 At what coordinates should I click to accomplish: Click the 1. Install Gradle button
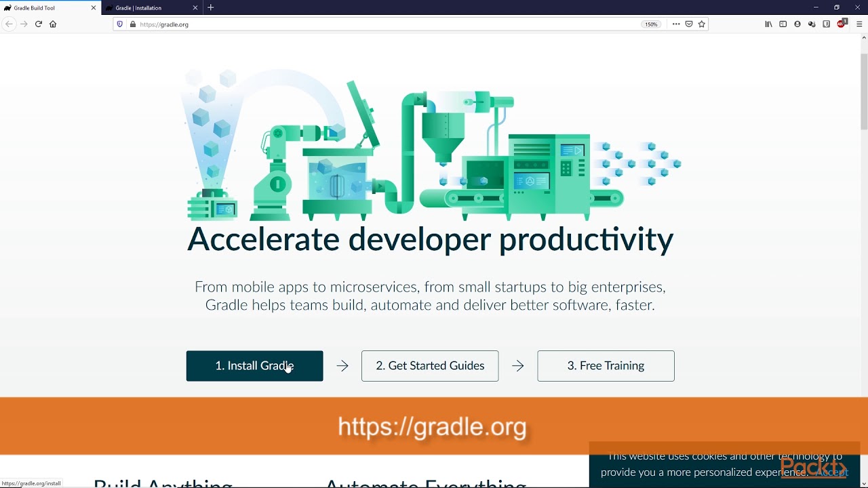(x=254, y=366)
